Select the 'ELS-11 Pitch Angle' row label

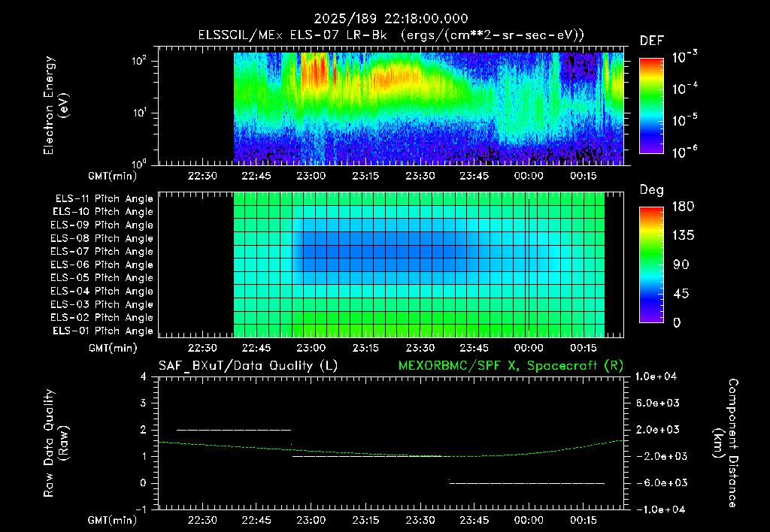(x=104, y=199)
